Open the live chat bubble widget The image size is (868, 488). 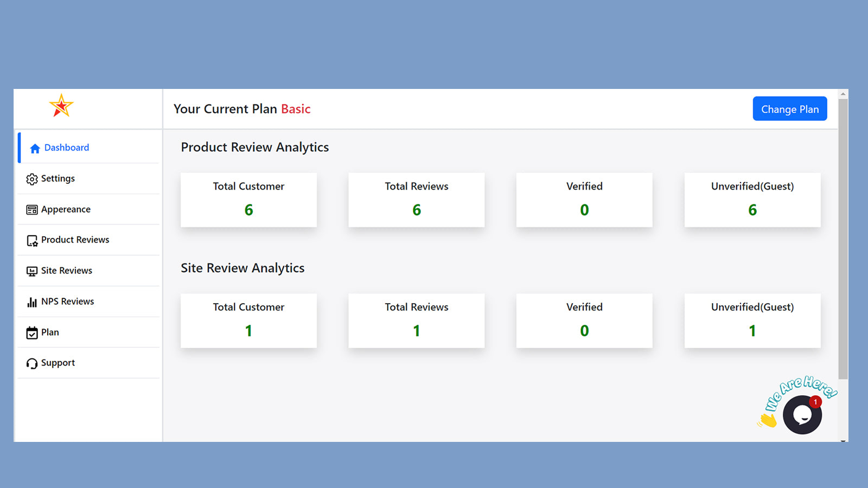[x=802, y=415]
